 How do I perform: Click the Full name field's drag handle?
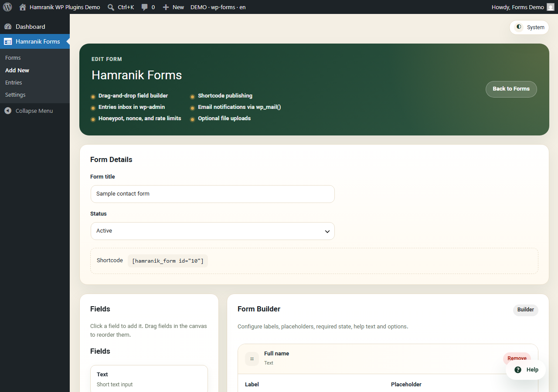pyautogui.click(x=252, y=359)
